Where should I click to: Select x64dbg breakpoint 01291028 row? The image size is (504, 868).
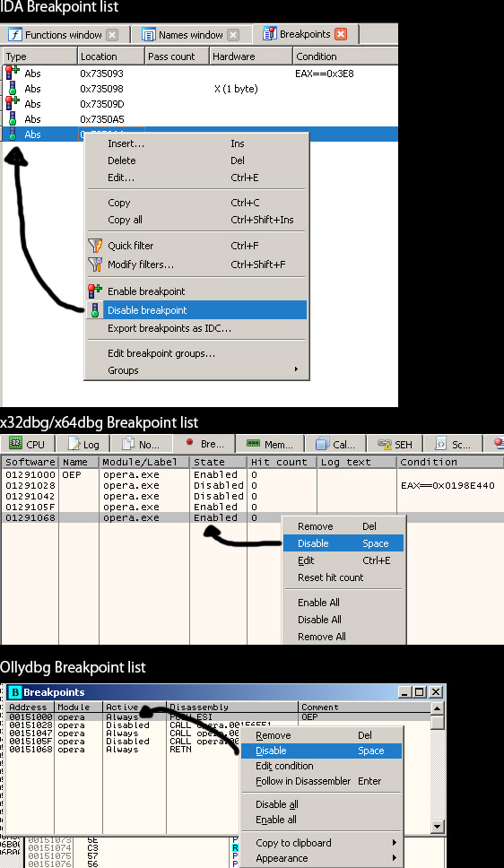coord(252,485)
